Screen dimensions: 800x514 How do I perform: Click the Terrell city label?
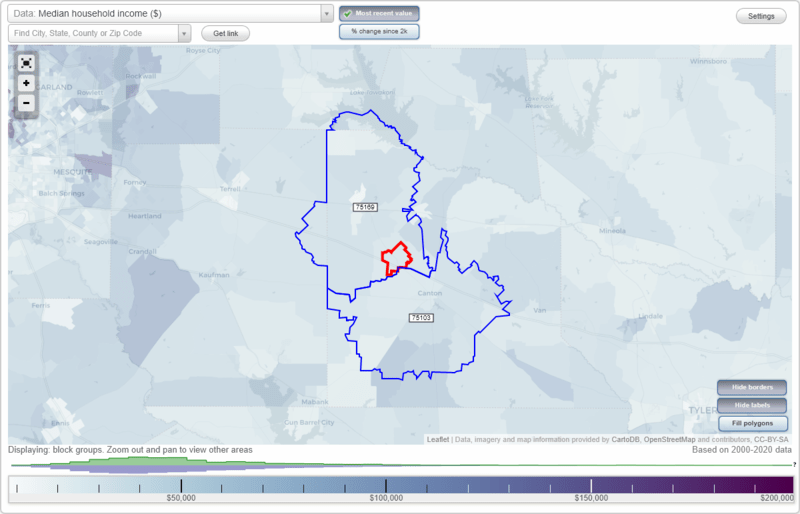point(230,189)
